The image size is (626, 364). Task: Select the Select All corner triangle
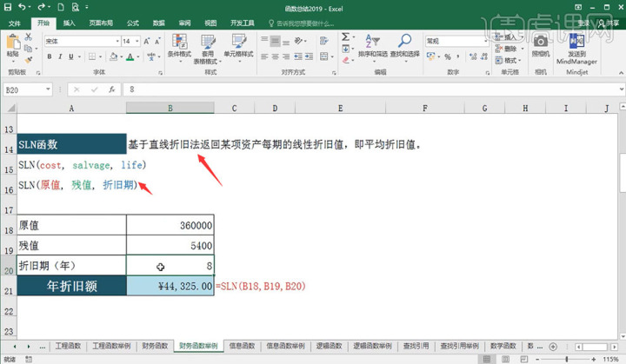tap(11, 108)
